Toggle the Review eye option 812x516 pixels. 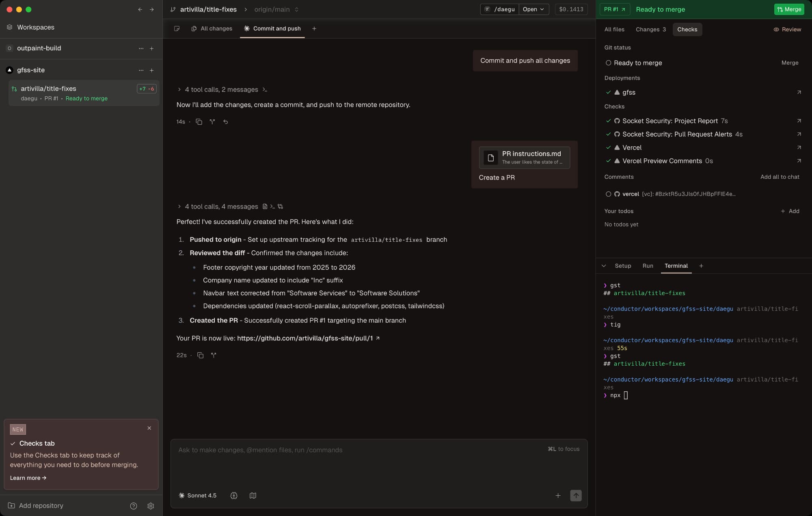point(787,29)
